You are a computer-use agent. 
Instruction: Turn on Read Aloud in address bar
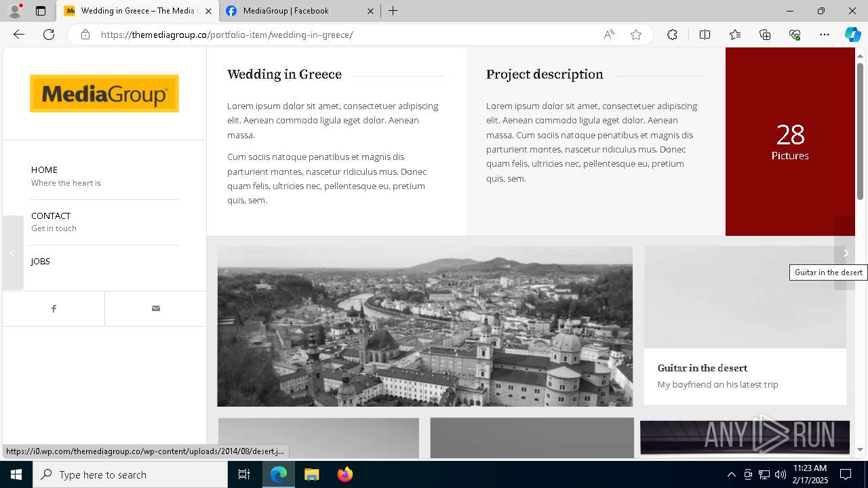point(609,35)
